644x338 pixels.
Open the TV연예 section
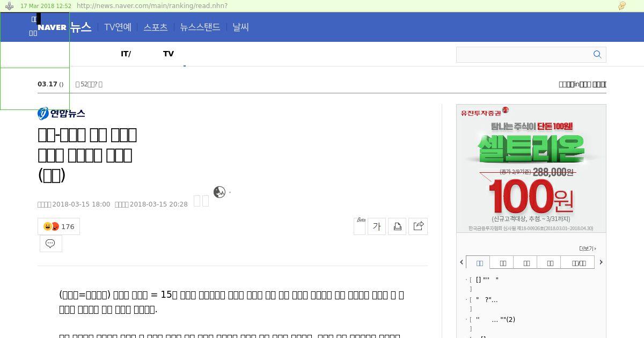(x=118, y=27)
